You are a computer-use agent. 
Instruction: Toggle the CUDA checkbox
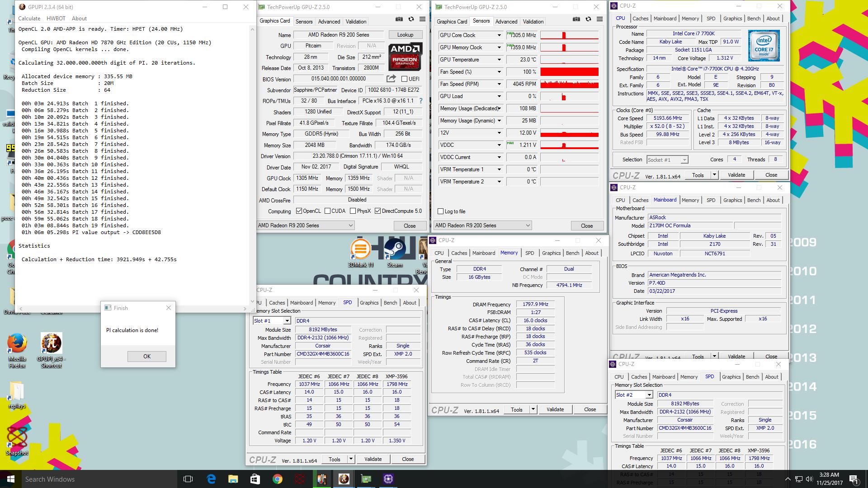(327, 211)
